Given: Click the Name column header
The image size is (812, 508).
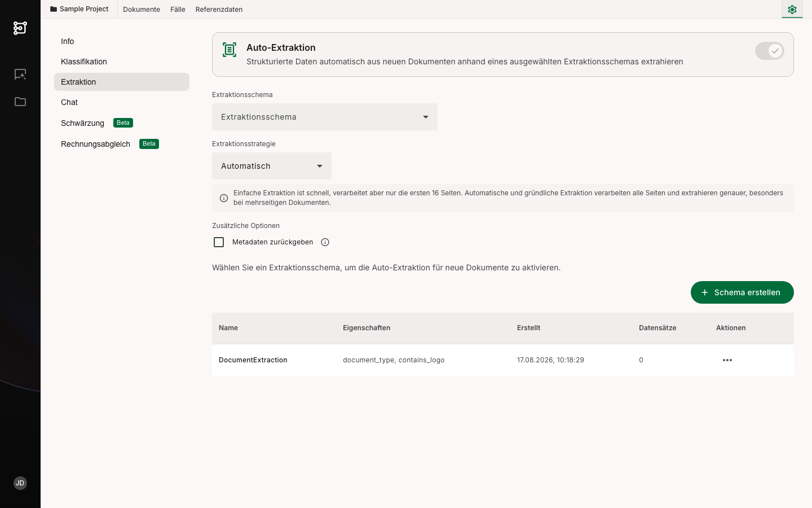Looking at the screenshot, I should (x=228, y=328).
